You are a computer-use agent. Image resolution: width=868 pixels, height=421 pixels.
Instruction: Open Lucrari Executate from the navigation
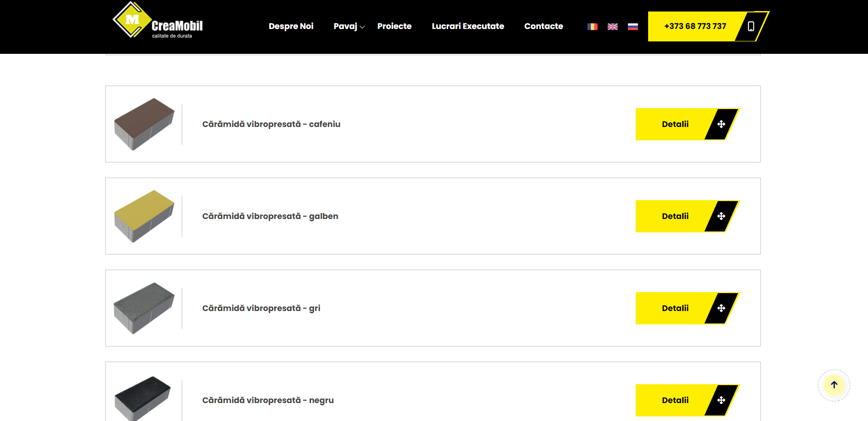point(467,27)
